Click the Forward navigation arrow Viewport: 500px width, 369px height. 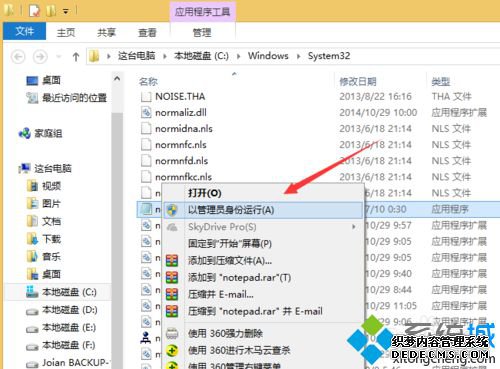pyautogui.click(x=40, y=57)
